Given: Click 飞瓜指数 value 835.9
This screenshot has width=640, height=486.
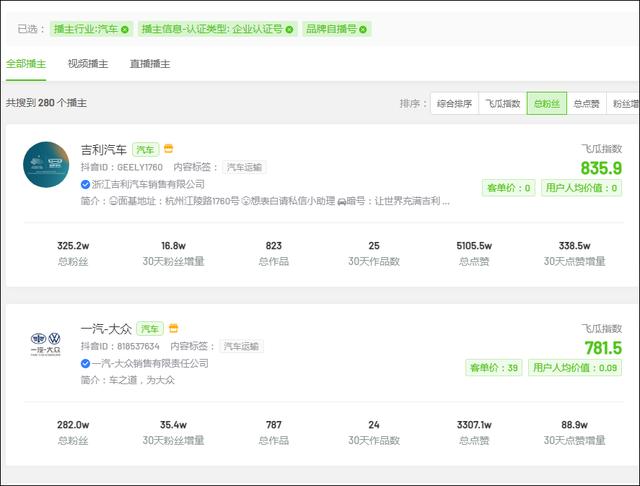Looking at the screenshot, I should tap(601, 168).
